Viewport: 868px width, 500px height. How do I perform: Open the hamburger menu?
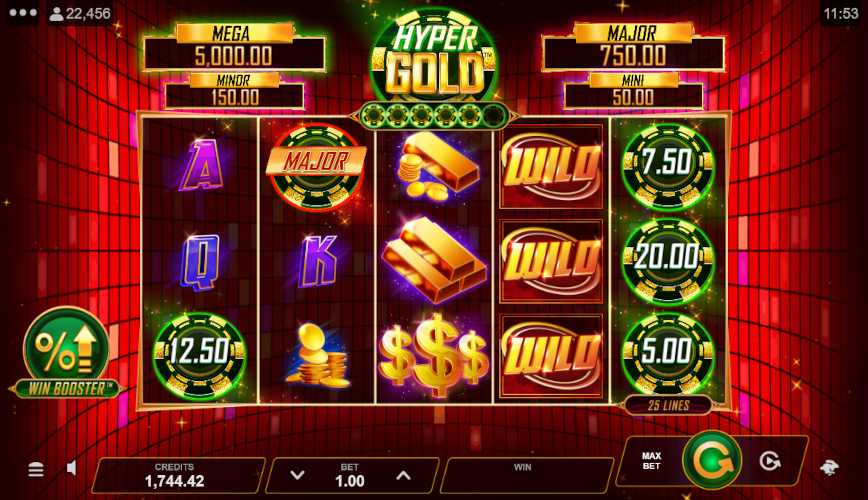point(36,470)
